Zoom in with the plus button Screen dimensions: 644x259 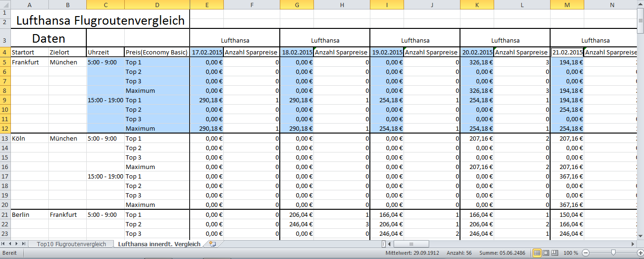(x=639, y=253)
